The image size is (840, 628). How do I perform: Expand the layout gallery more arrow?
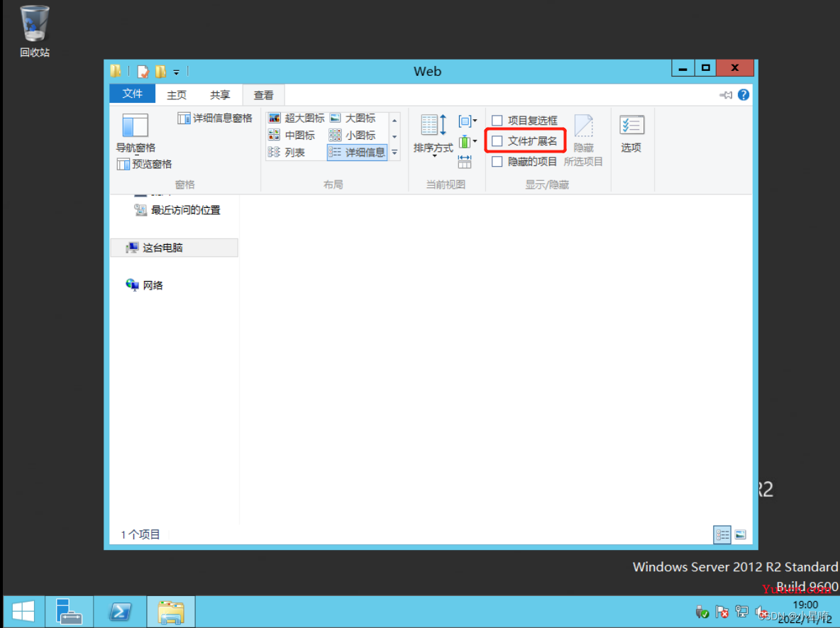[394, 153]
